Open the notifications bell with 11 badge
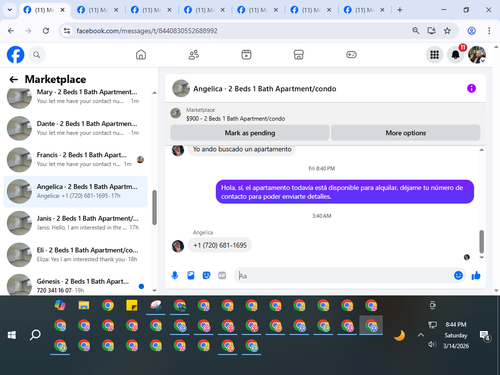Viewport: 500px width, 375px height. [456, 55]
